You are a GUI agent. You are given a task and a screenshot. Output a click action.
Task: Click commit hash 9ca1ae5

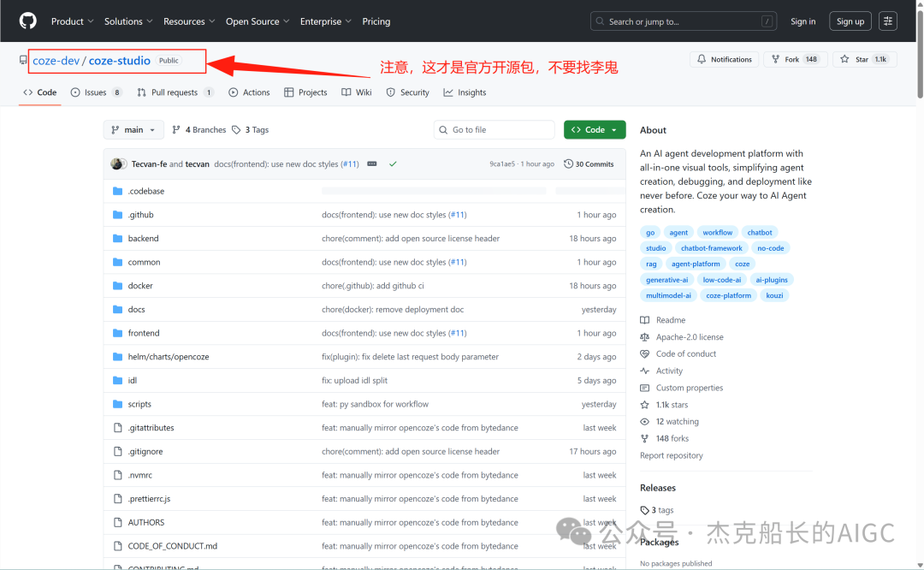502,163
